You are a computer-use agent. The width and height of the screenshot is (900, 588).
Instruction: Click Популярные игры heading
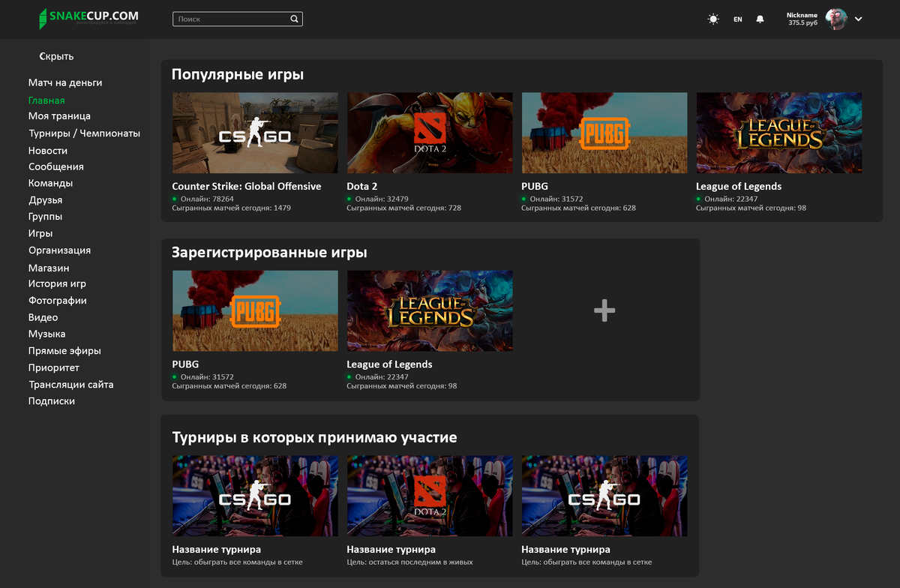tap(238, 74)
